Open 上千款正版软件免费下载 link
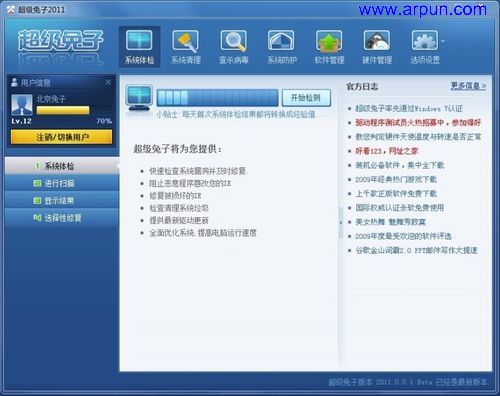Image resolution: width=500 pixels, height=396 pixels. (396, 194)
